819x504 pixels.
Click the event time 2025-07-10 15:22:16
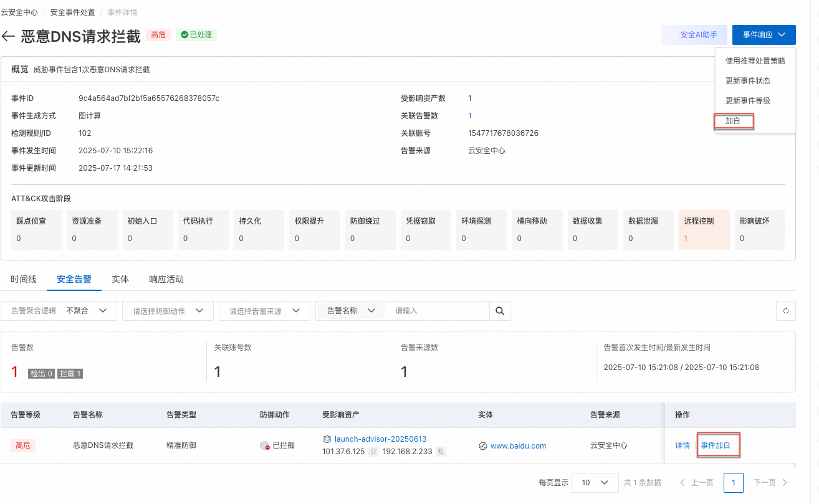click(116, 151)
